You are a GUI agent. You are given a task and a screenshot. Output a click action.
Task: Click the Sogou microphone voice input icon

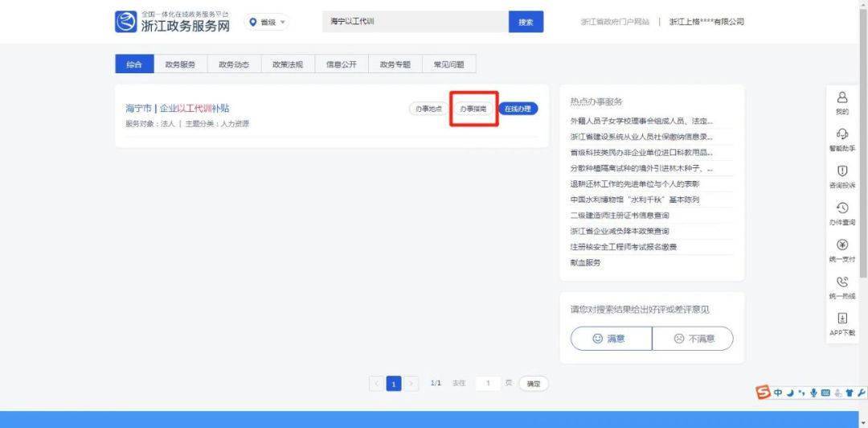(813, 393)
